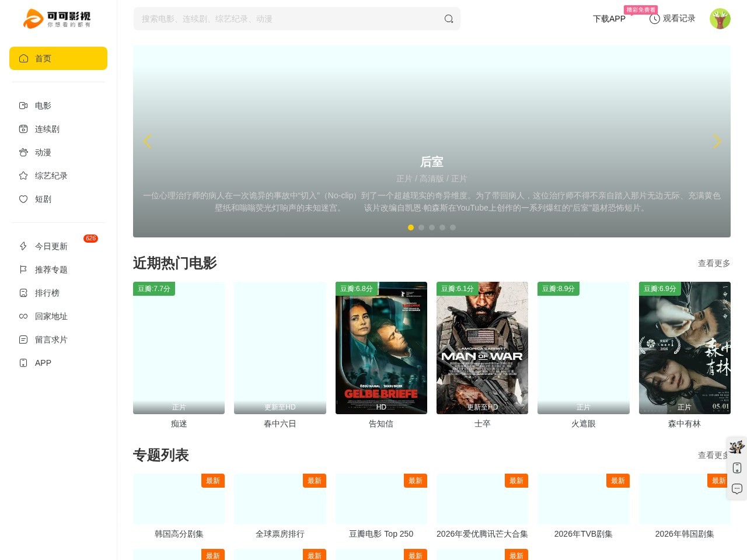This screenshot has width=747, height=560.
Task: Open the floating chat message icon
Action: pos(737,489)
